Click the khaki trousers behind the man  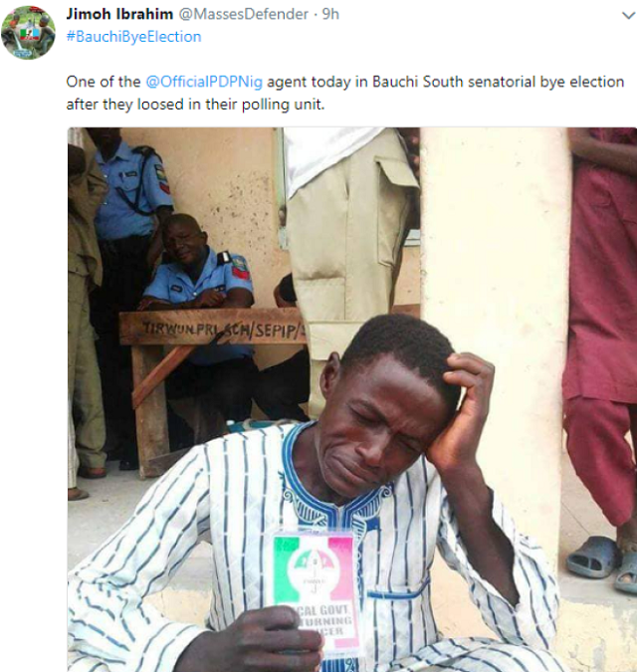(x=348, y=229)
